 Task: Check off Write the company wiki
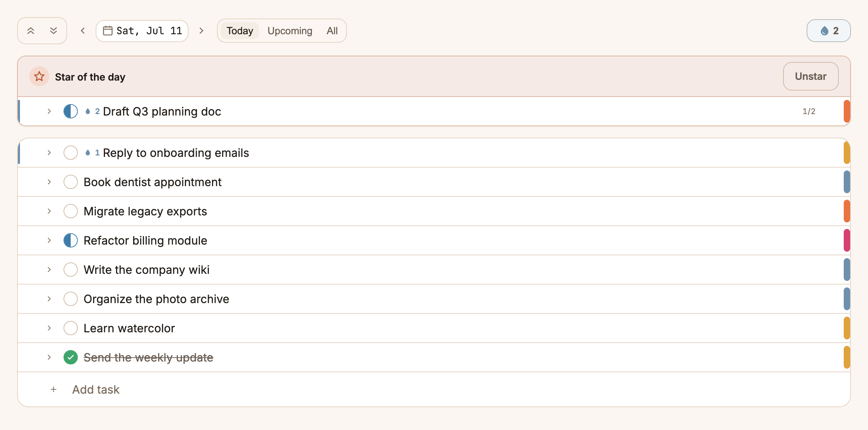click(x=71, y=270)
